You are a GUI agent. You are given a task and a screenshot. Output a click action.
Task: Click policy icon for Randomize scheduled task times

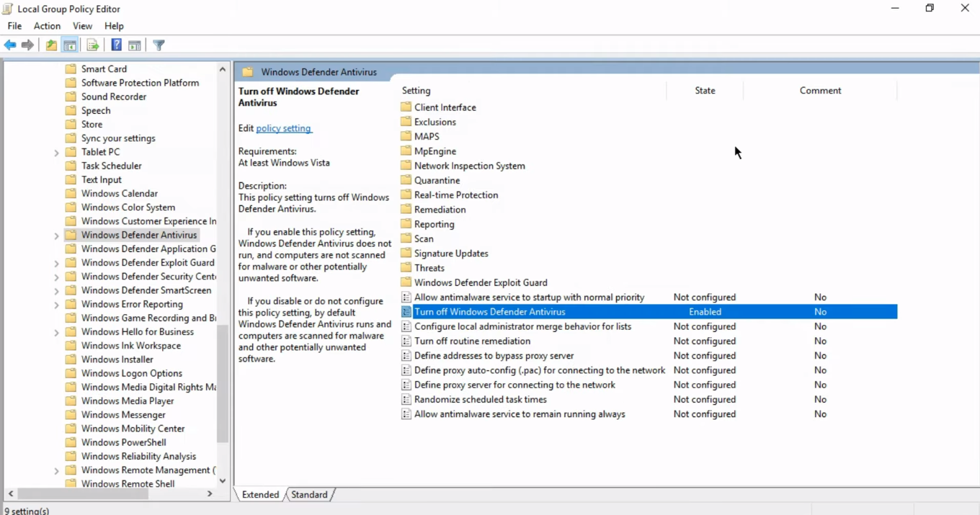[x=406, y=399]
